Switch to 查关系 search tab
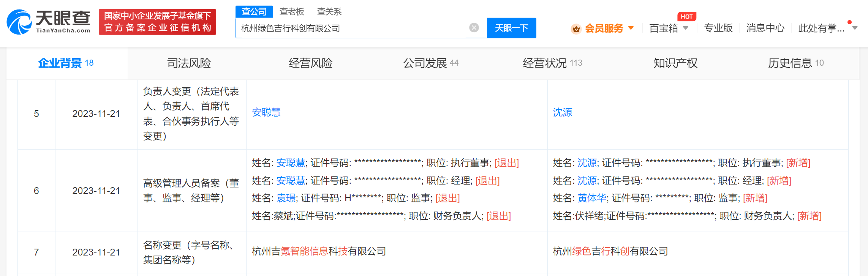Image resolution: width=868 pixels, height=276 pixels. pos(329,11)
